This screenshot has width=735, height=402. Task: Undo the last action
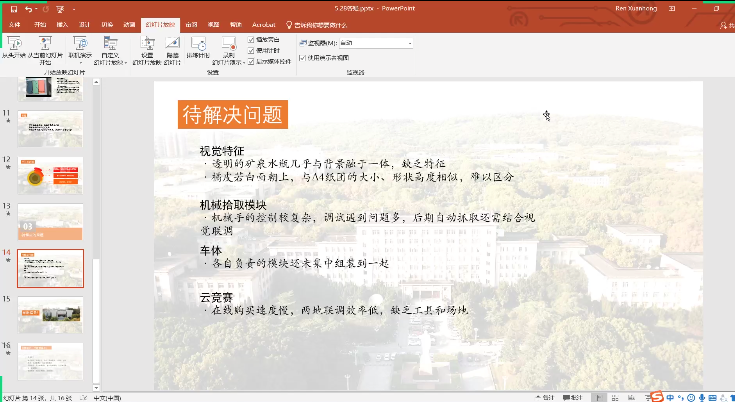tap(28, 9)
